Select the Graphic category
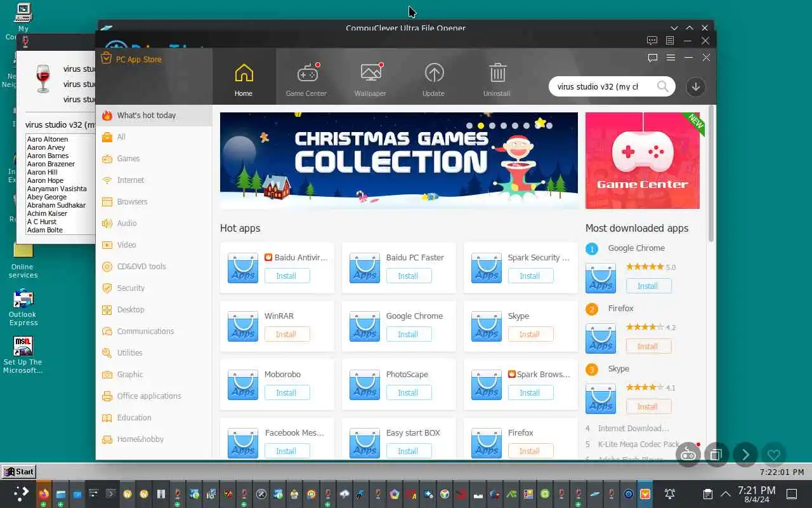This screenshot has height=508, width=812. click(154, 375)
